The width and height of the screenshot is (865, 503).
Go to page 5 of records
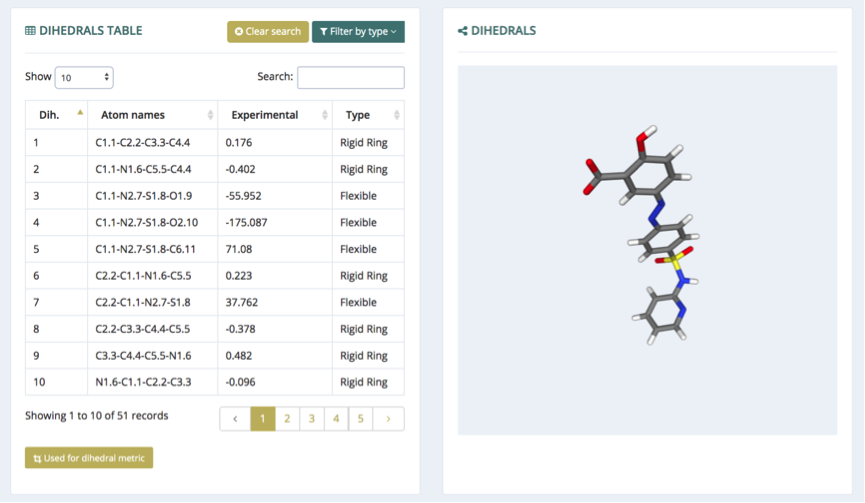point(360,419)
